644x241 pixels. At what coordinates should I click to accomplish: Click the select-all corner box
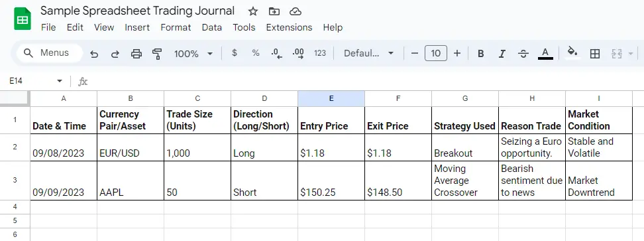[x=15, y=98]
